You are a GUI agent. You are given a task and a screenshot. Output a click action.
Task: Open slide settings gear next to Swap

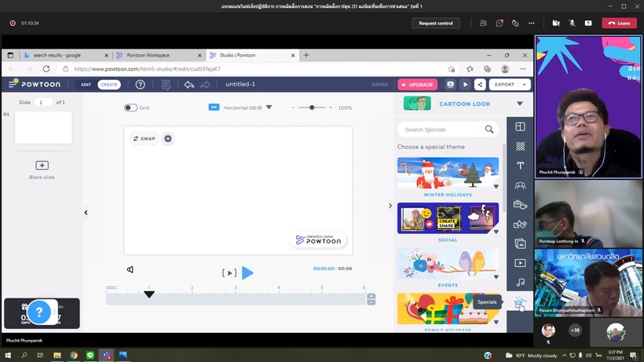coord(168,139)
